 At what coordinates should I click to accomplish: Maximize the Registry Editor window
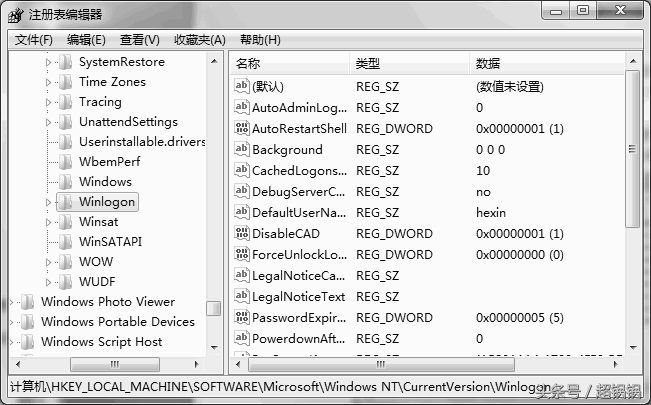coord(583,10)
